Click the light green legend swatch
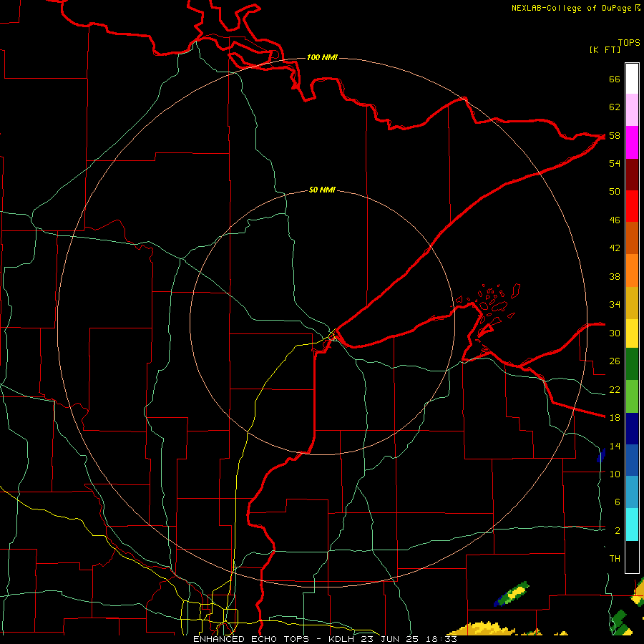The height and width of the screenshot is (644, 644). point(632,396)
